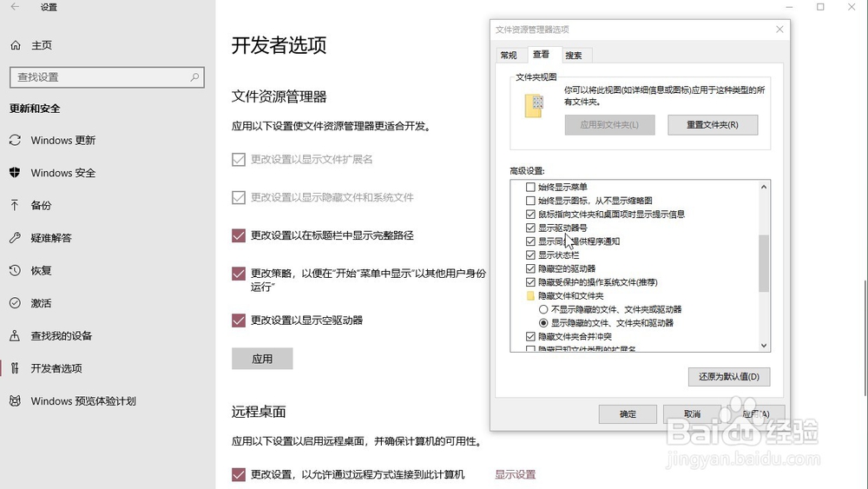Click the 开发者选项 sidebar label
The image size is (868, 489).
pyautogui.click(x=56, y=368)
